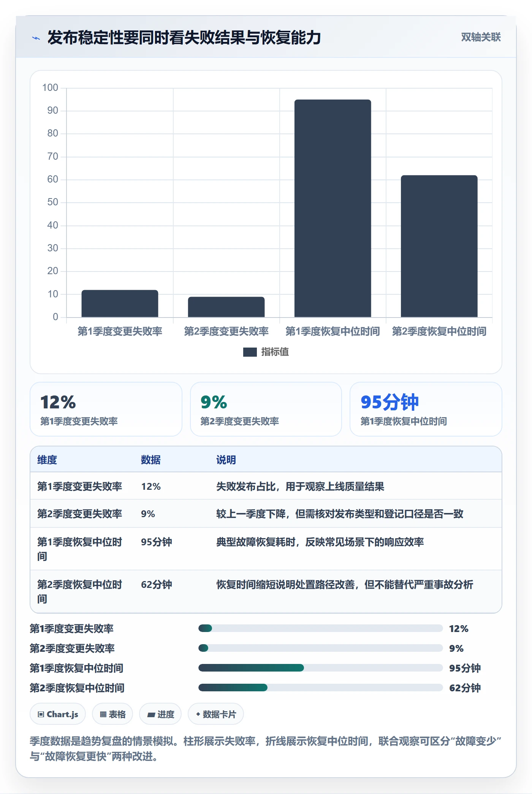Click the x-axis label 第1季度变更失败率
Viewport: 532px width, 794px height.
pos(120,331)
